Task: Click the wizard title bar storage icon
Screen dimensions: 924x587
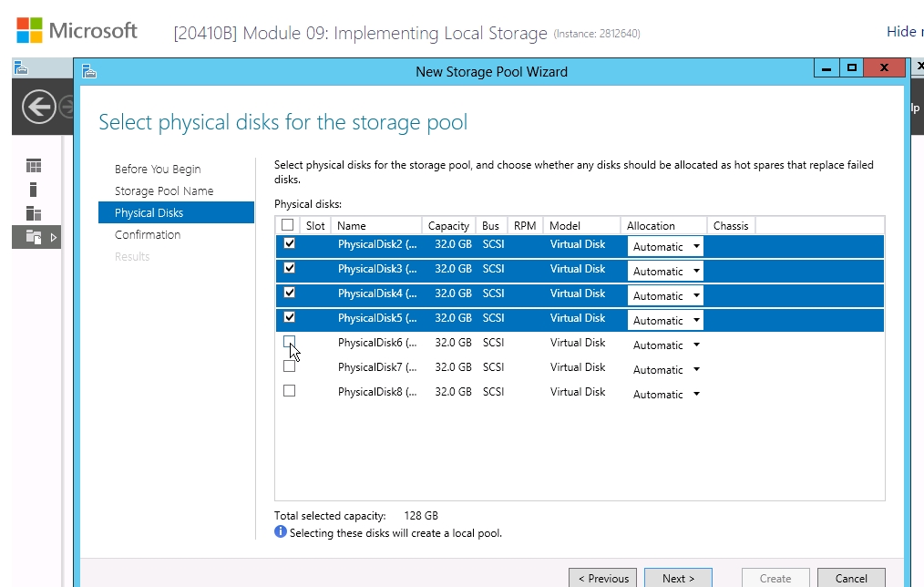Action: tap(89, 71)
